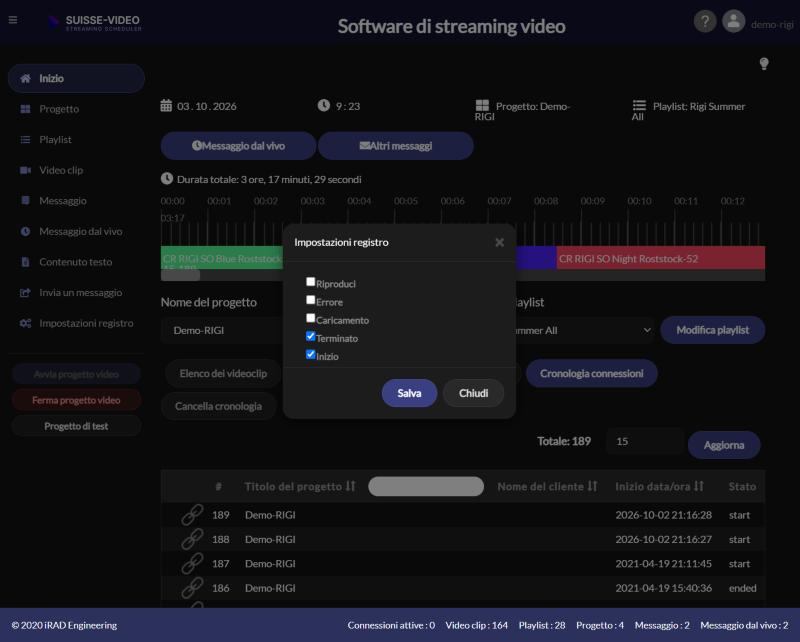Check the Caricamento checkbox
Image resolution: width=800 pixels, height=642 pixels.
pos(310,318)
